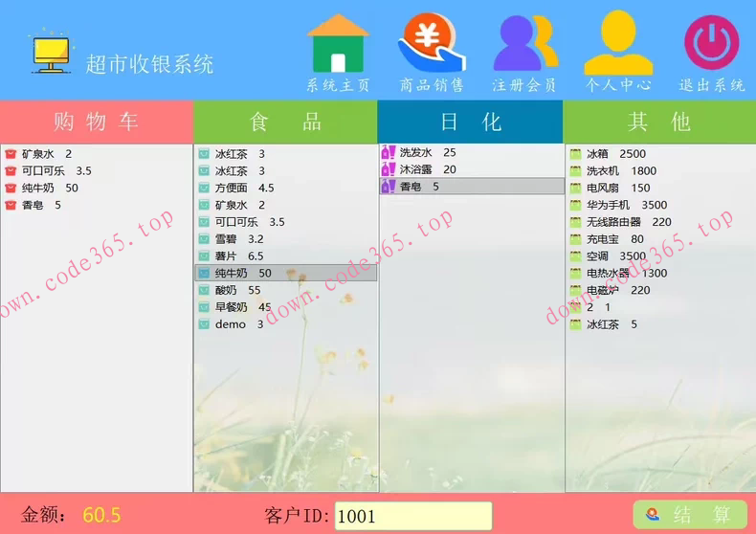Focus the 客户ID input field

(x=413, y=516)
